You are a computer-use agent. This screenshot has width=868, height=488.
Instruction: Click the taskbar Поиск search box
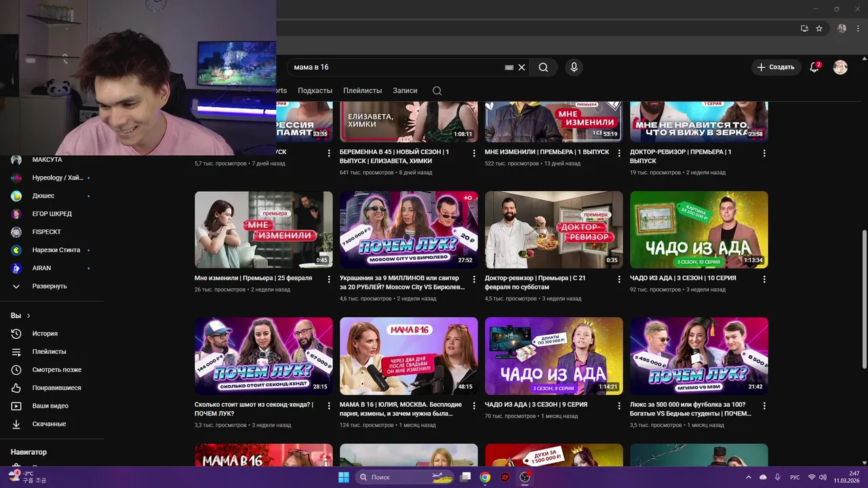coord(403,477)
